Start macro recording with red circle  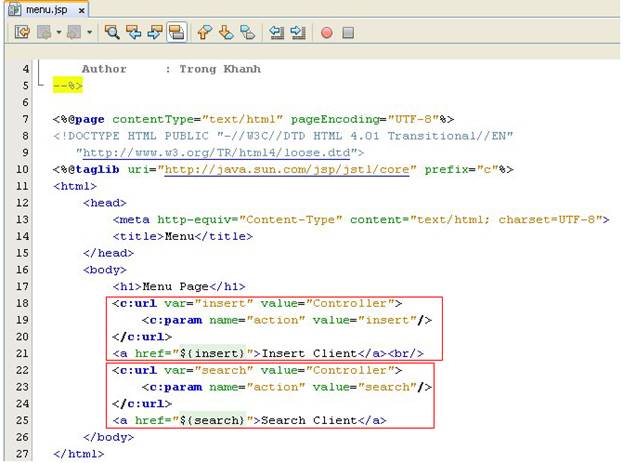tap(327, 33)
